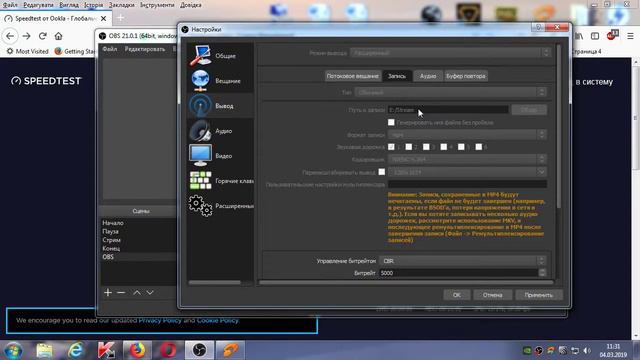Open the Firefox library icon
The width and height of the screenshot is (640, 360).
pos(579,36)
